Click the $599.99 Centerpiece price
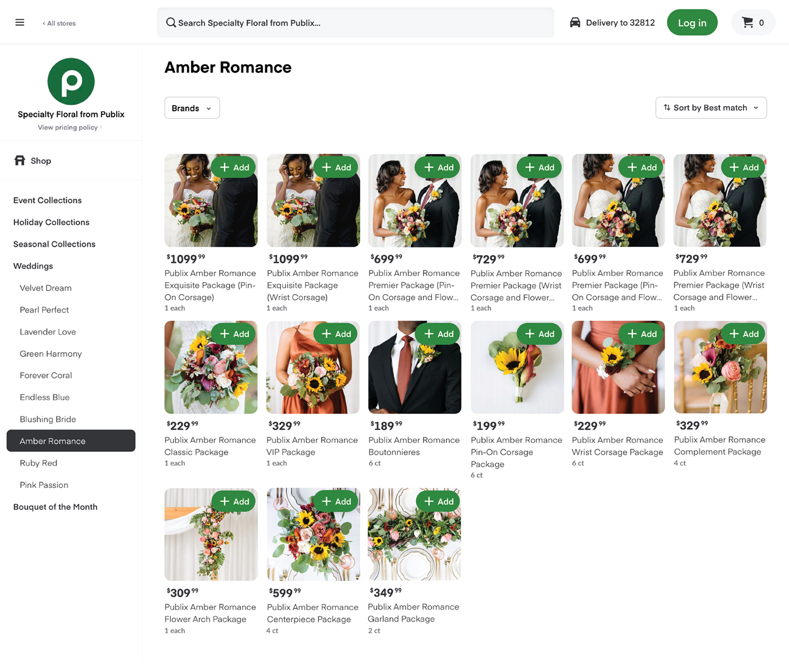The height and width of the screenshot is (672, 789). tap(284, 593)
